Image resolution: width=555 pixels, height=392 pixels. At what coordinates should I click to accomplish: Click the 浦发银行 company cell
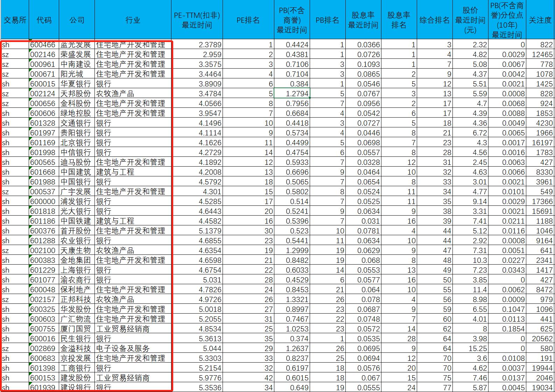click(77, 201)
